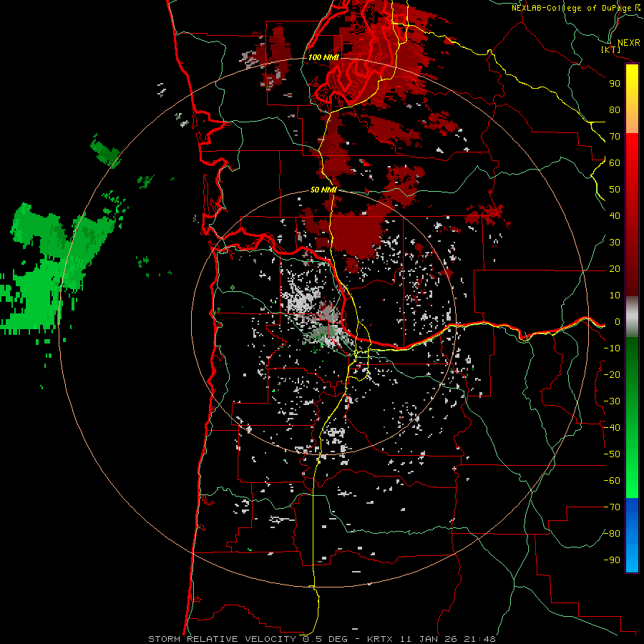This screenshot has height=644, width=644.
Task: Select the "-30" scale value
Action: (x=612, y=401)
